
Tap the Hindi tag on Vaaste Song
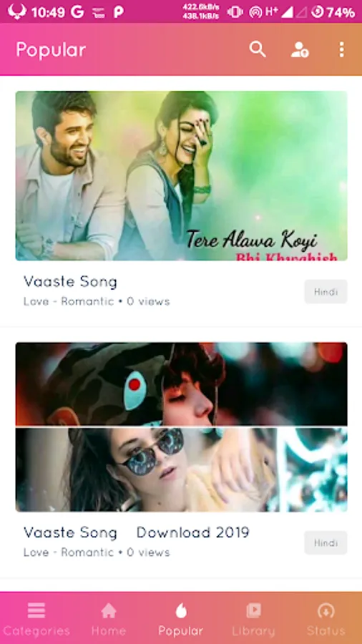pyautogui.click(x=326, y=292)
